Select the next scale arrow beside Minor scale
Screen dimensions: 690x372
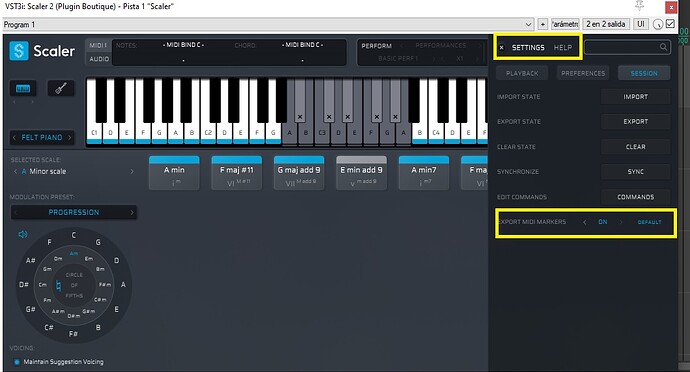tap(132, 172)
